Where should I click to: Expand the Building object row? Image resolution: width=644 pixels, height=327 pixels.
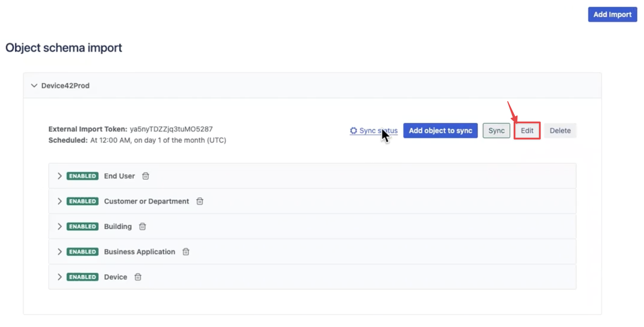coord(60,227)
